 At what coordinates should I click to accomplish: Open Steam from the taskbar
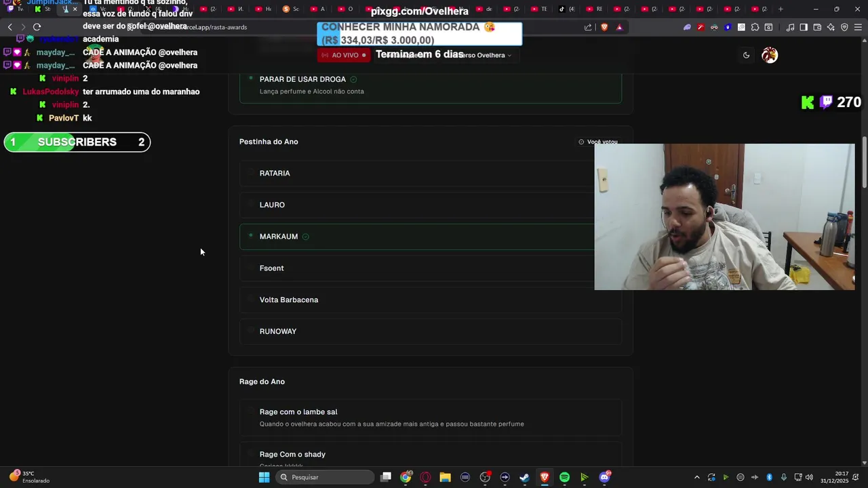[x=524, y=477]
